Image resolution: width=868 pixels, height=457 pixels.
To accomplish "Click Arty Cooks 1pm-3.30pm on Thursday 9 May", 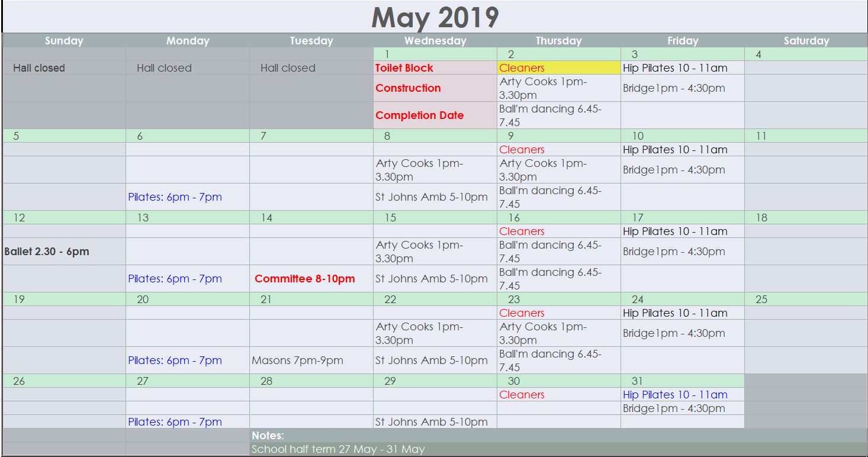I will [543, 170].
